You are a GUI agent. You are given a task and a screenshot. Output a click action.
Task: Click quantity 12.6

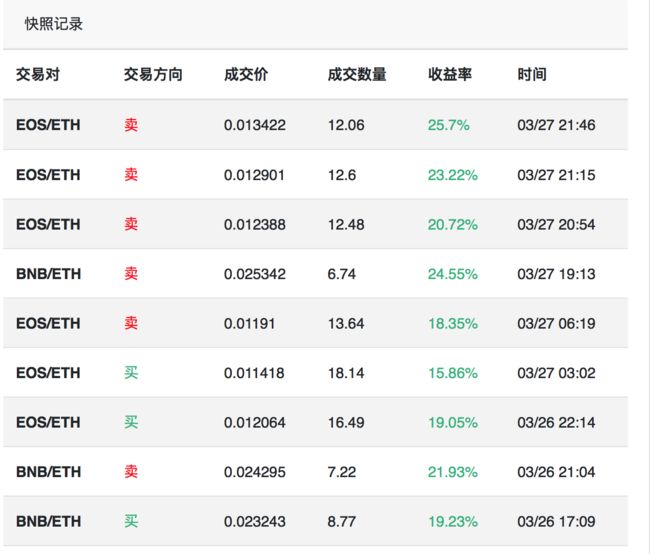(342, 175)
